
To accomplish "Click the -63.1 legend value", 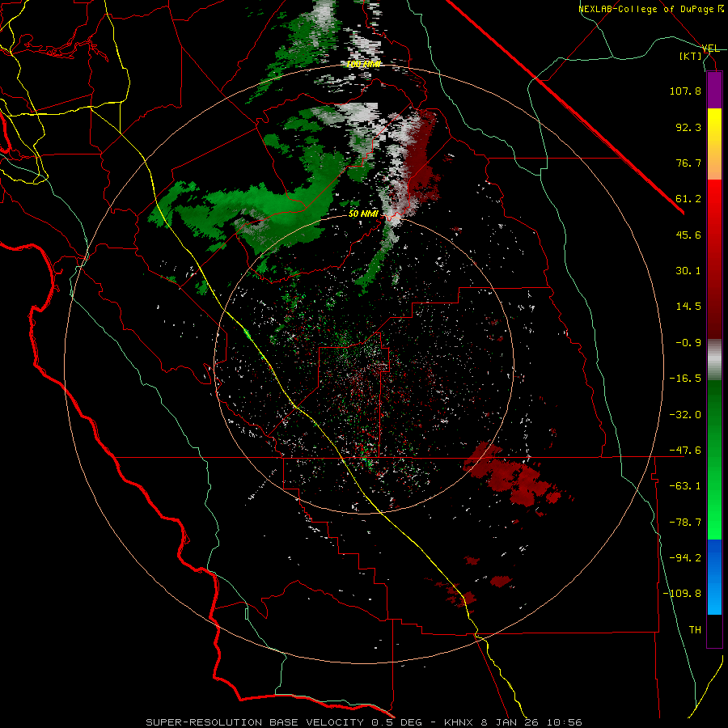I will tap(685, 486).
